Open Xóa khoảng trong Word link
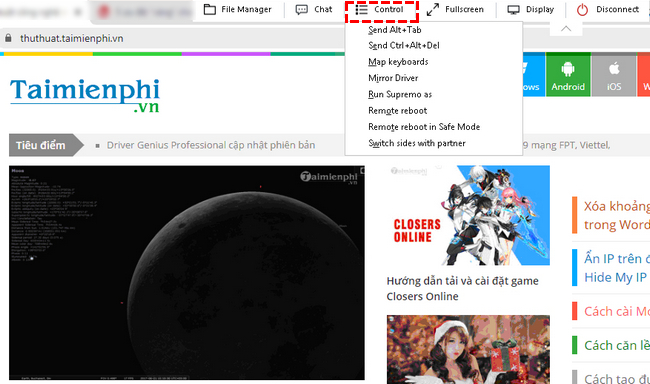 (x=617, y=216)
